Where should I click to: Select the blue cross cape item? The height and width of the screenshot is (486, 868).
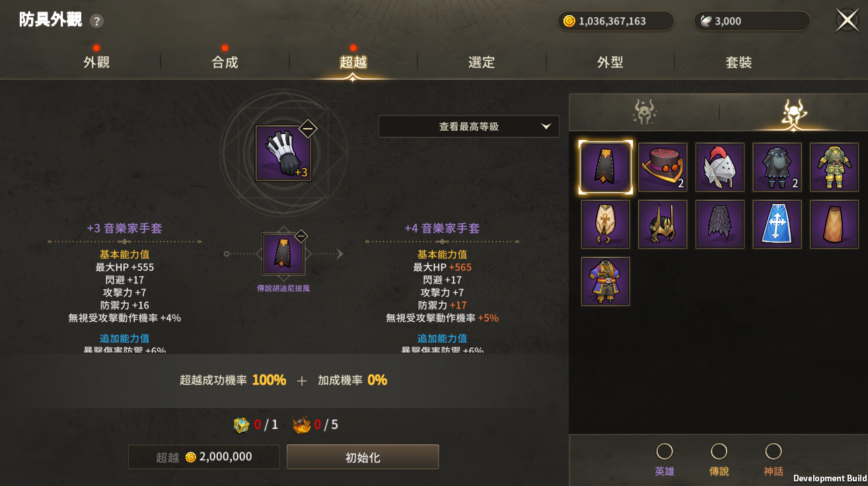click(778, 225)
